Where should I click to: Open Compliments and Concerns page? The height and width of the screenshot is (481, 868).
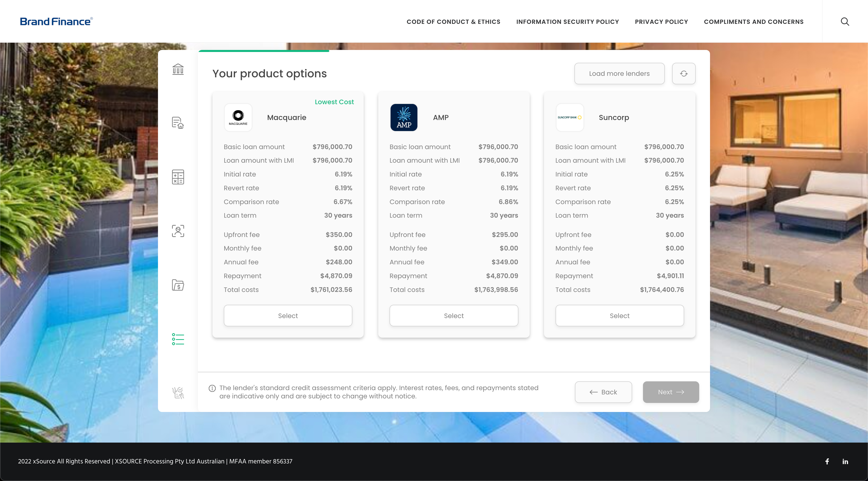pyautogui.click(x=754, y=22)
